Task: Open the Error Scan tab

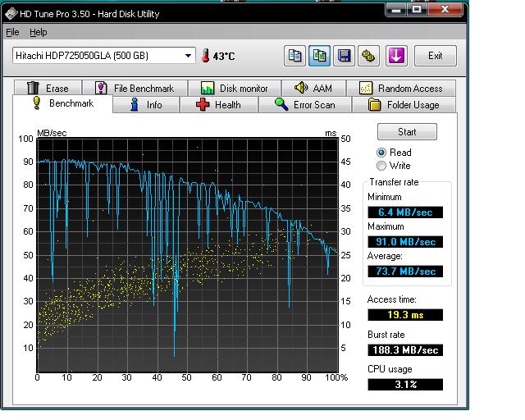Action: (305, 105)
